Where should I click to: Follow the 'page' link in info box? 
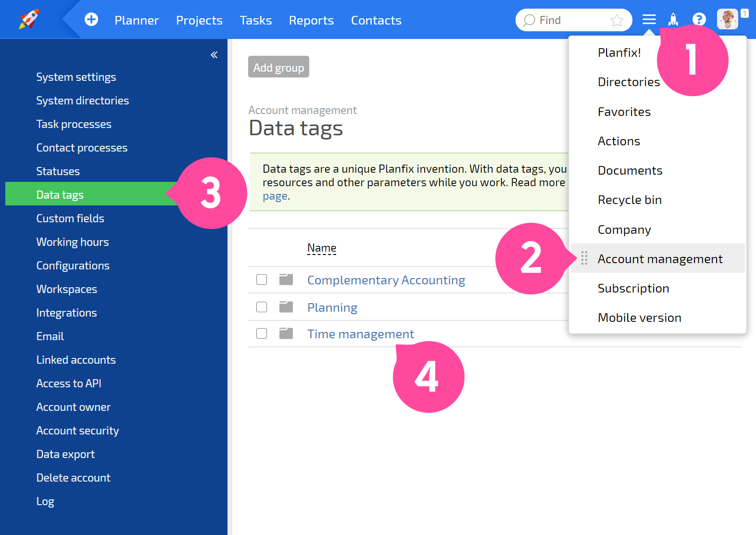(x=275, y=196)
